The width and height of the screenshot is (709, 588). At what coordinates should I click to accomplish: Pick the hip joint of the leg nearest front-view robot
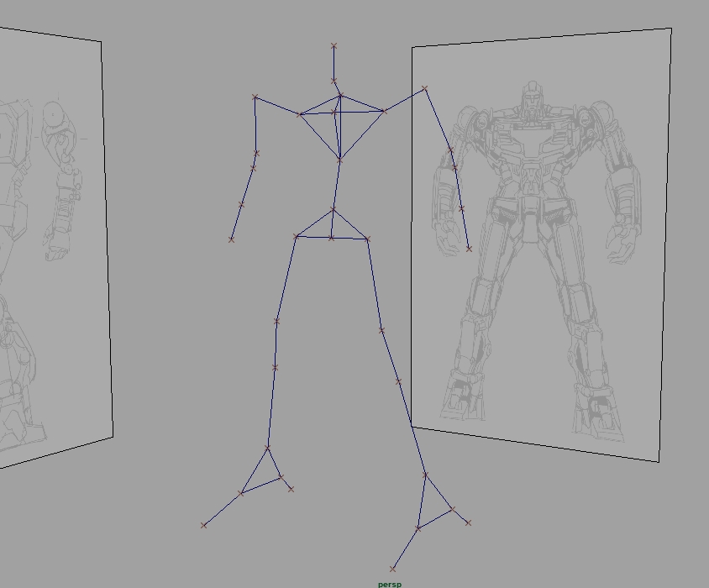click(x=368, y=239)
